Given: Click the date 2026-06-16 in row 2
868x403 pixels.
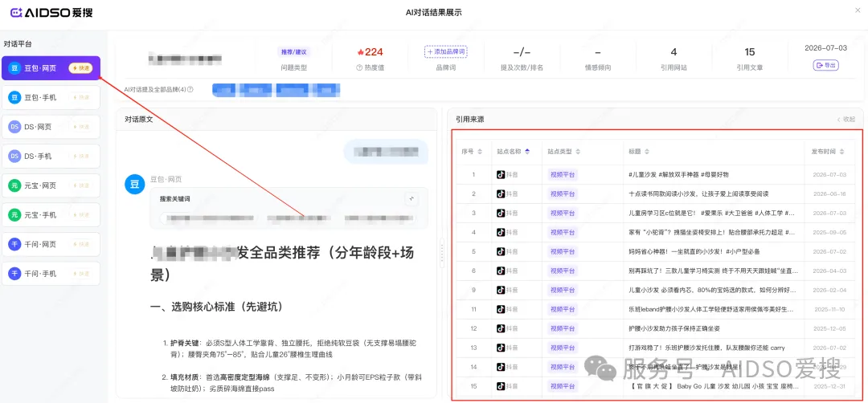Looking at the screenshot, I should click(829, 194).
